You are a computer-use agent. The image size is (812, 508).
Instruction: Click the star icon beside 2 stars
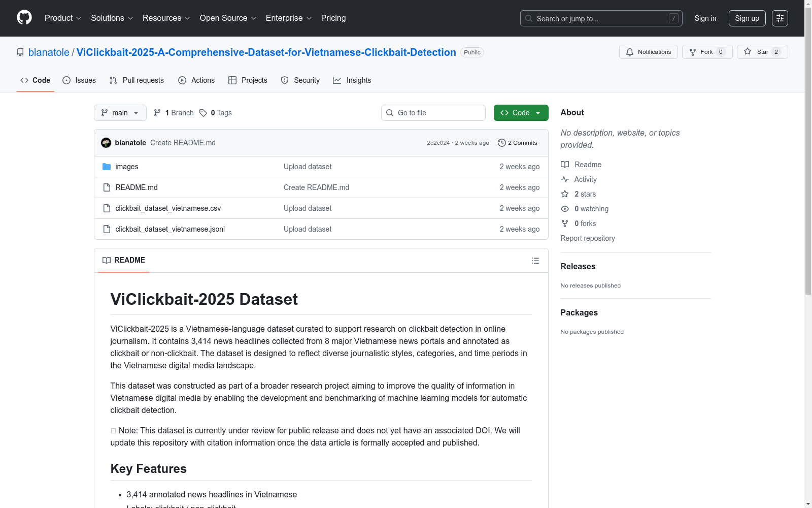point(565,194)
